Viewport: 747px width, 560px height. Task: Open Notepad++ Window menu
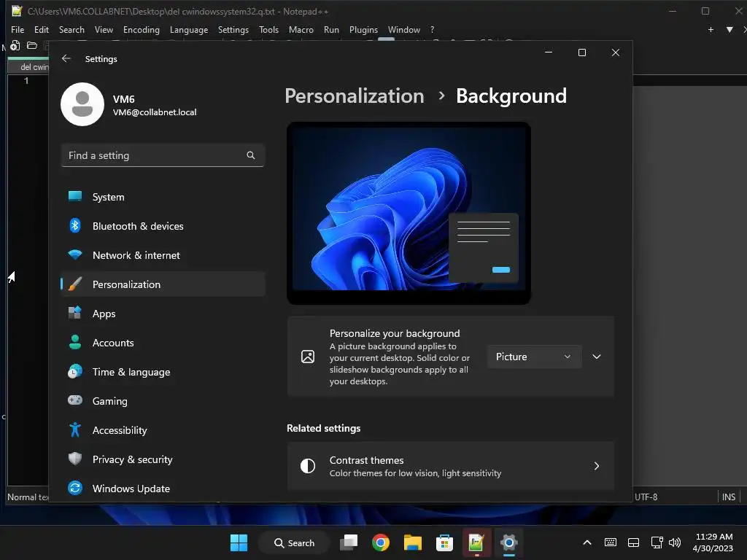tap(404, 29)
